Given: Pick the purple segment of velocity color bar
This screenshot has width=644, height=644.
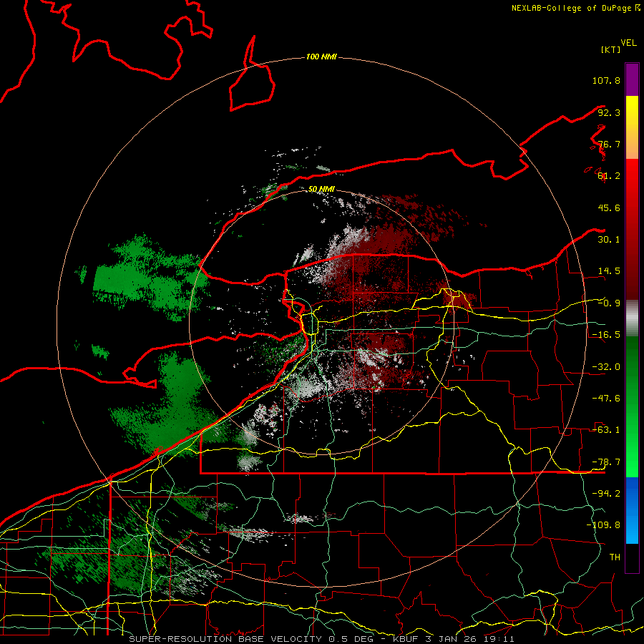Looking at the screenshot, I should [x=632, y=79].
